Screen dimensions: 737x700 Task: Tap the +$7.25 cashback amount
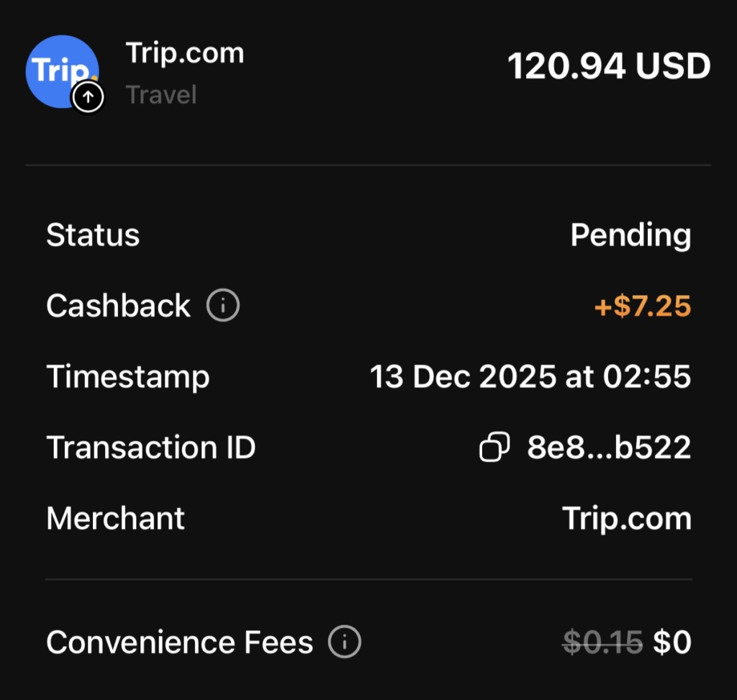coord(642,306)
